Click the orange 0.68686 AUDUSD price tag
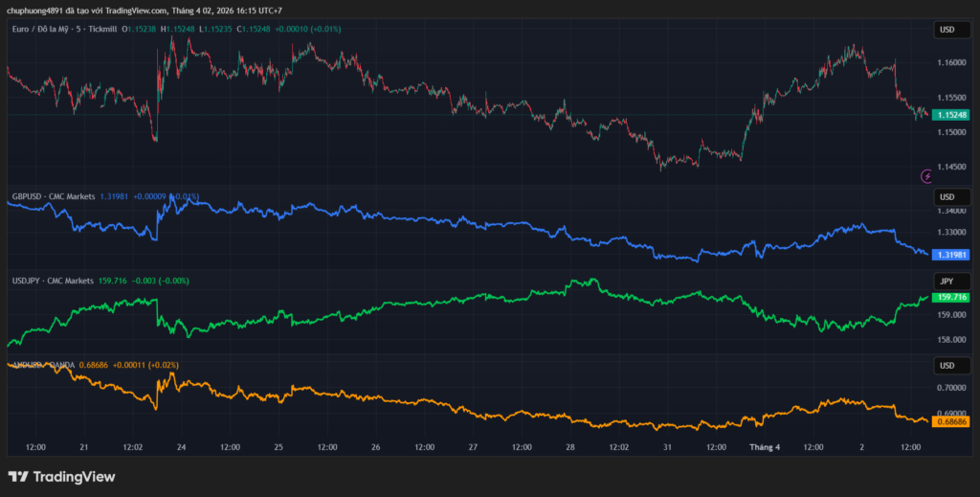Screen dimensions: 980x497 coord(950,421)
